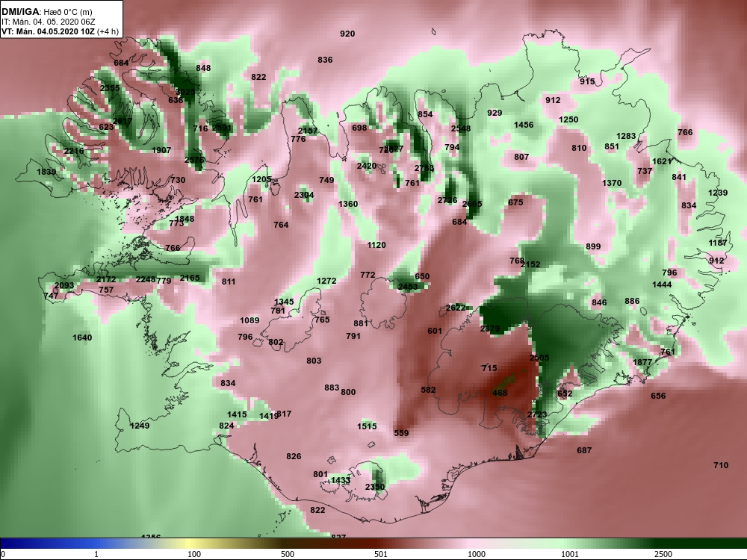Click the map value 2165

point(190,278)
